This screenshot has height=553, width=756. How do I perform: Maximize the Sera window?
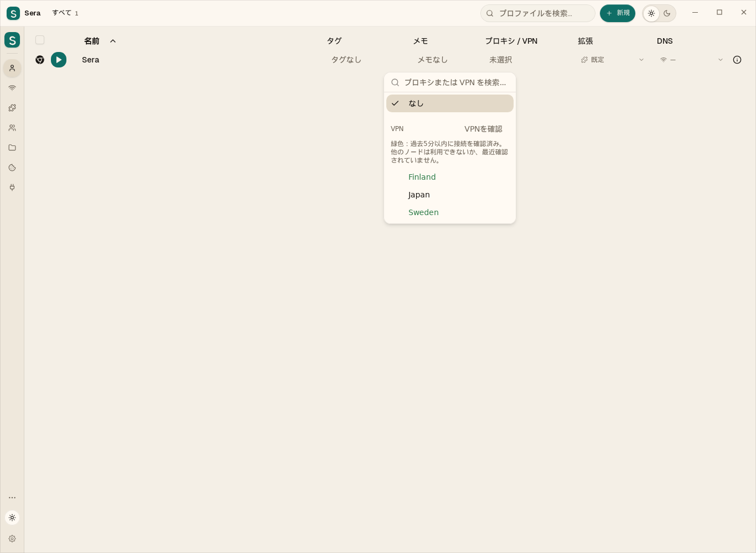pyautogui.click(x=719, y=13)
